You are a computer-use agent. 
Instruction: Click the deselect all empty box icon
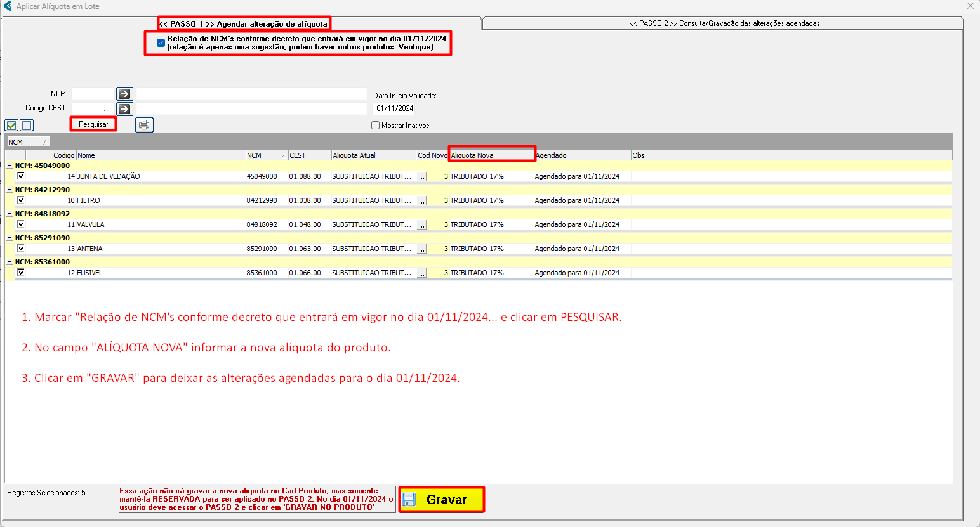click(27, 126)
